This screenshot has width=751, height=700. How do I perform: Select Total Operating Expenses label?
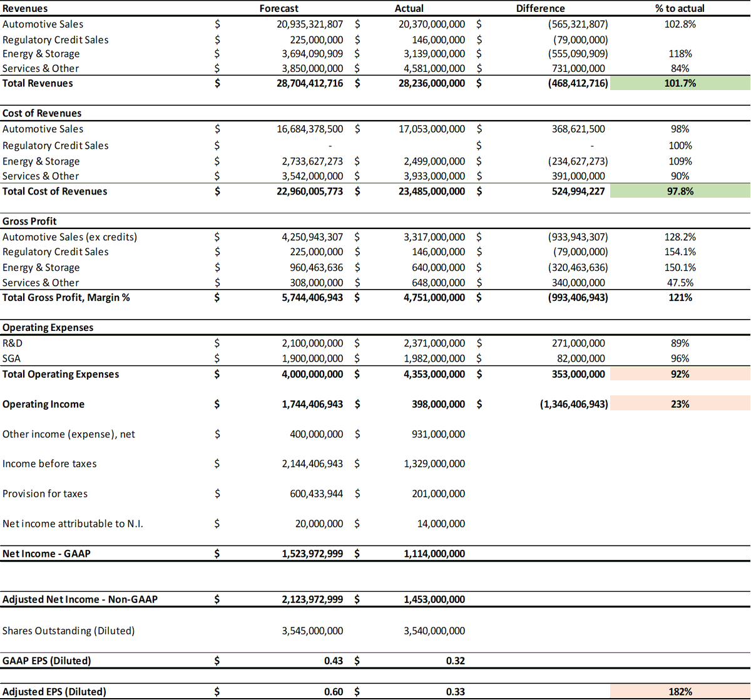pos(60,374)
